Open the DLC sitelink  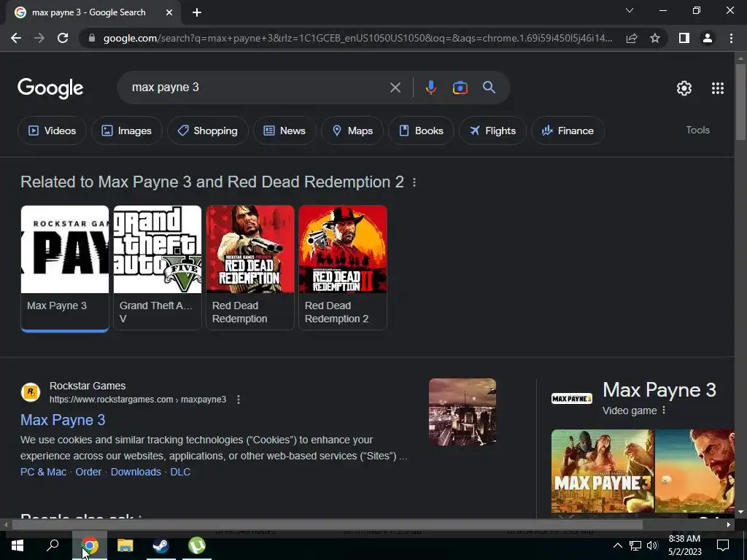coord(180,472)
